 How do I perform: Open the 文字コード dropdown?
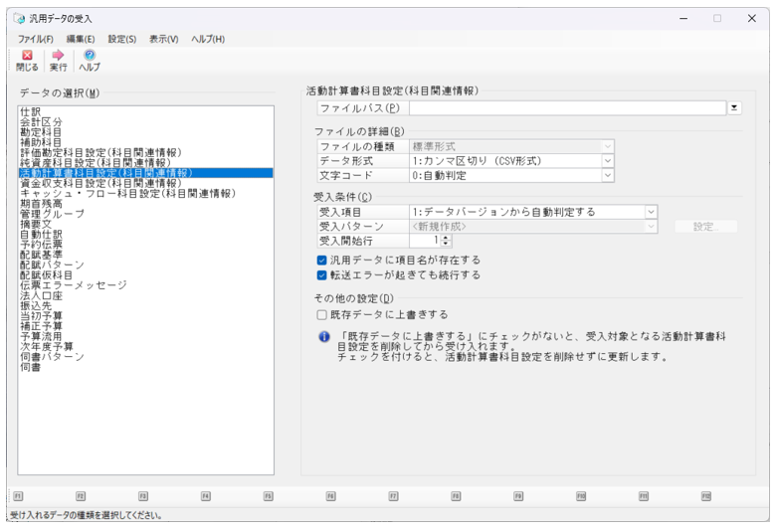[607, 175]
